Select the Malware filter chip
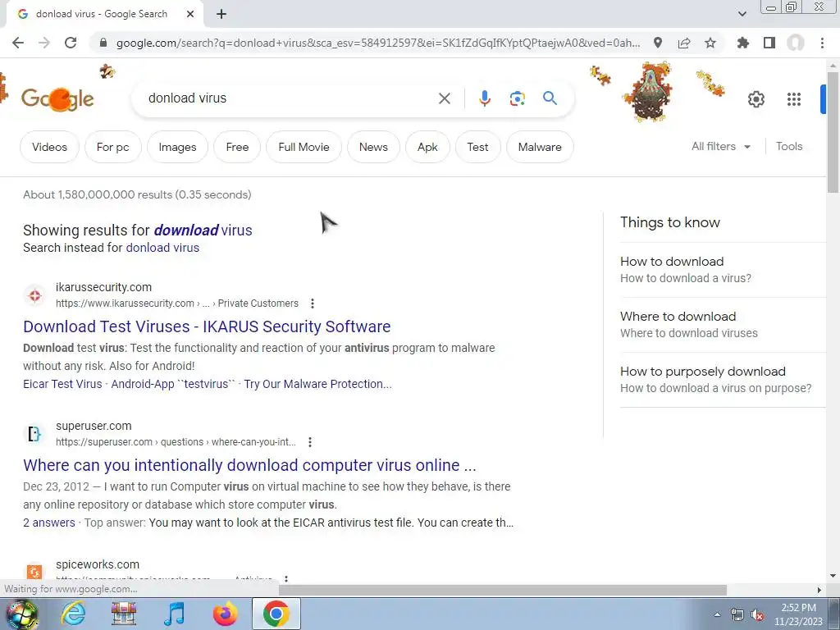Viewport: 840px width, 630px height. pyautogui.click(x=540, y=147)
